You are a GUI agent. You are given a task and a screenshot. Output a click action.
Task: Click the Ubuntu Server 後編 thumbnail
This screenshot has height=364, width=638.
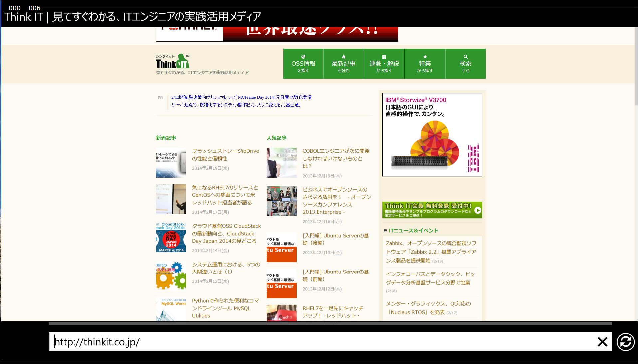[282, 247]
